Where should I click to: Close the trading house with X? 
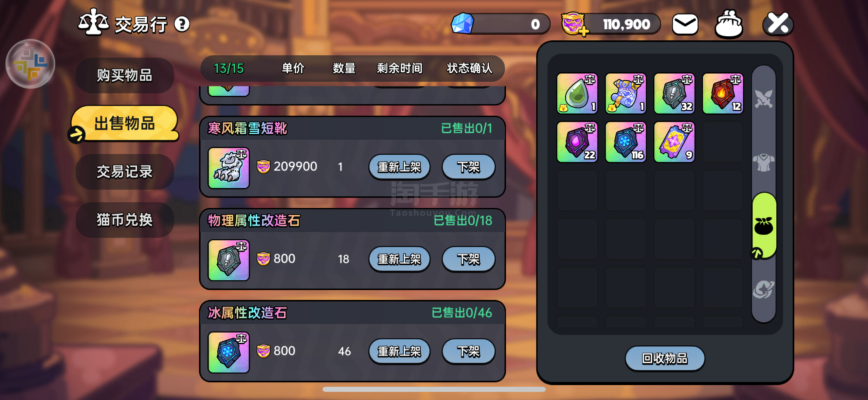pyautogui.click(x=778, y=24)
